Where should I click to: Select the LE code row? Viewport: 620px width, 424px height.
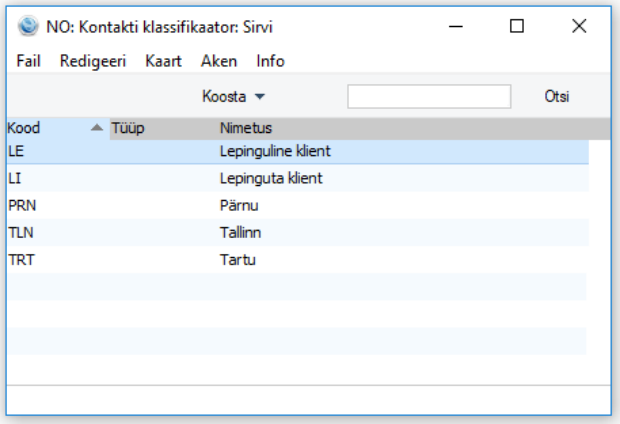coord(298,151)
